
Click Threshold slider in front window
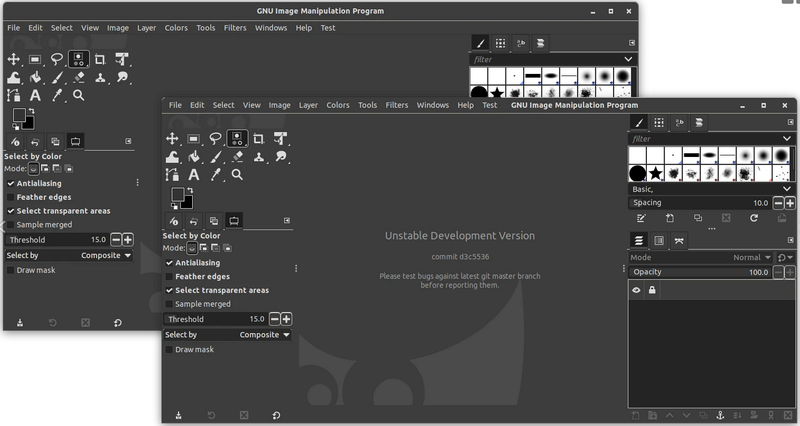tap(216, 319)
